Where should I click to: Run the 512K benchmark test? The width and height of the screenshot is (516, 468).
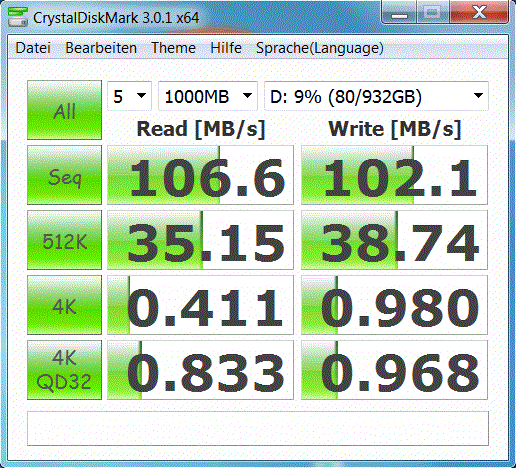(64, 240)
